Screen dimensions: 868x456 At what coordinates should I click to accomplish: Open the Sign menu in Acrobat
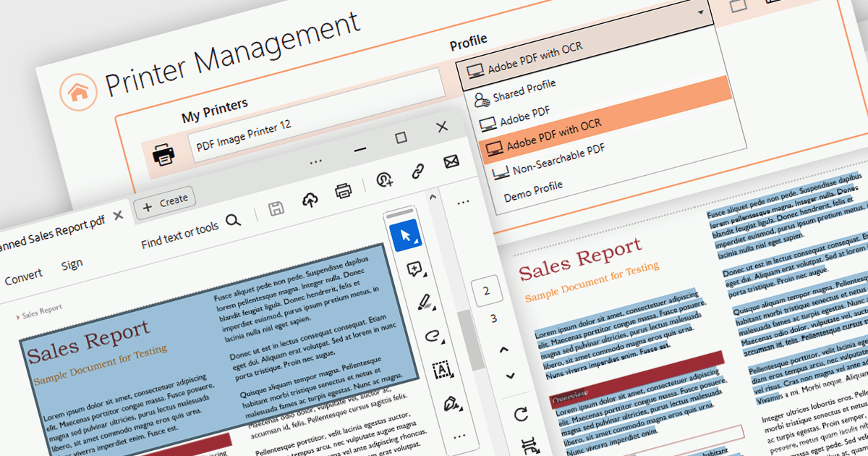(x=72, y=265)
